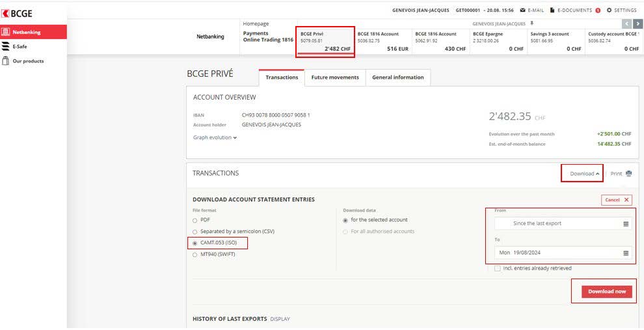Open SETTINGS gear icon
This screenshot has width=644, height=330.
tap(609, 10)
